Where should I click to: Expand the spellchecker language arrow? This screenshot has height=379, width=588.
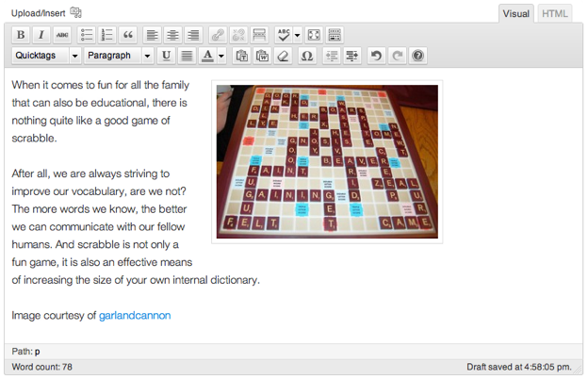pyautogui.click(x=298, y=35)
